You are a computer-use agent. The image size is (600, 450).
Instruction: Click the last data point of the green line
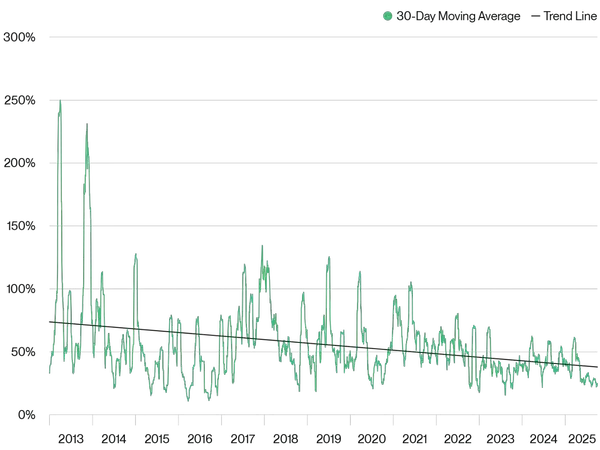597,385
